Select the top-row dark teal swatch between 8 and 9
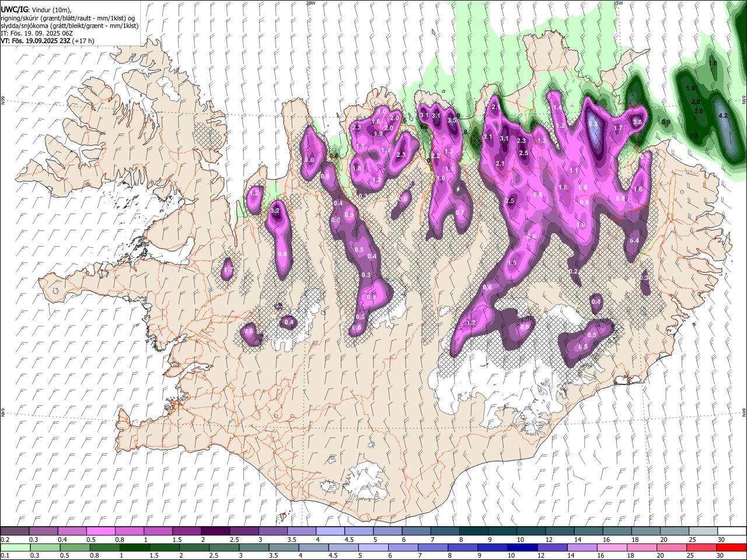This screenshot has height=560, width=747. [x=473, y=531]
